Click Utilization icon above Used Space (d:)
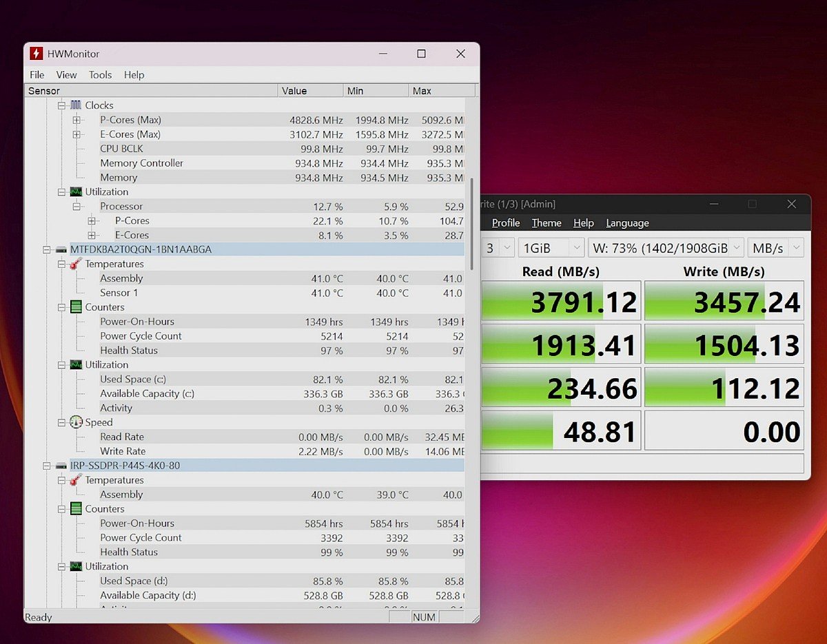Image resolution: width=827 pixels, height=644 pixels. (x=76, y=567)
